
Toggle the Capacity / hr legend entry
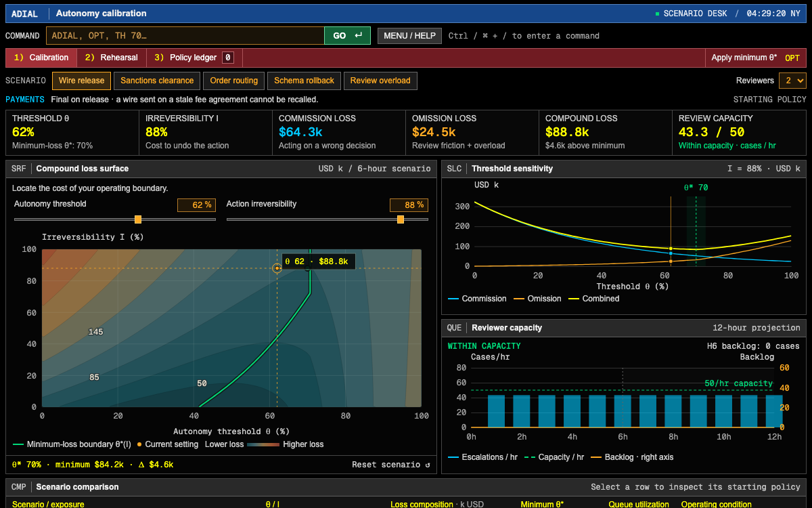click(x=554, y=457)
